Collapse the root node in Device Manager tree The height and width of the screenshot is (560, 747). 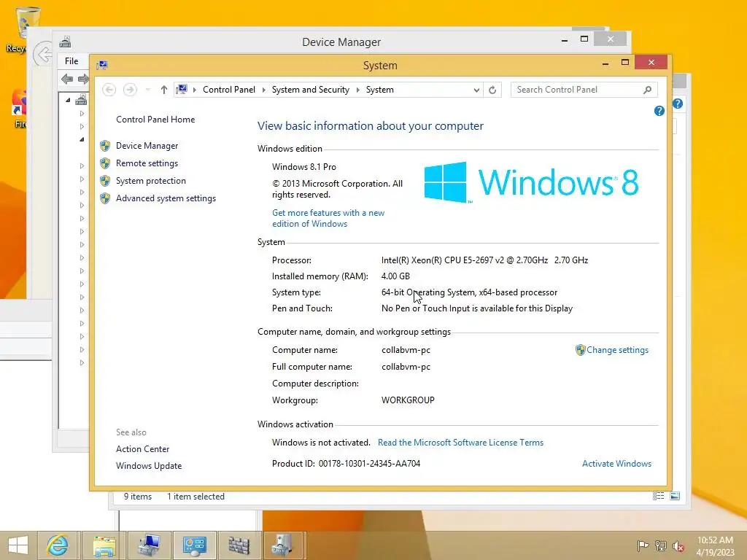[x=68, y=100]
